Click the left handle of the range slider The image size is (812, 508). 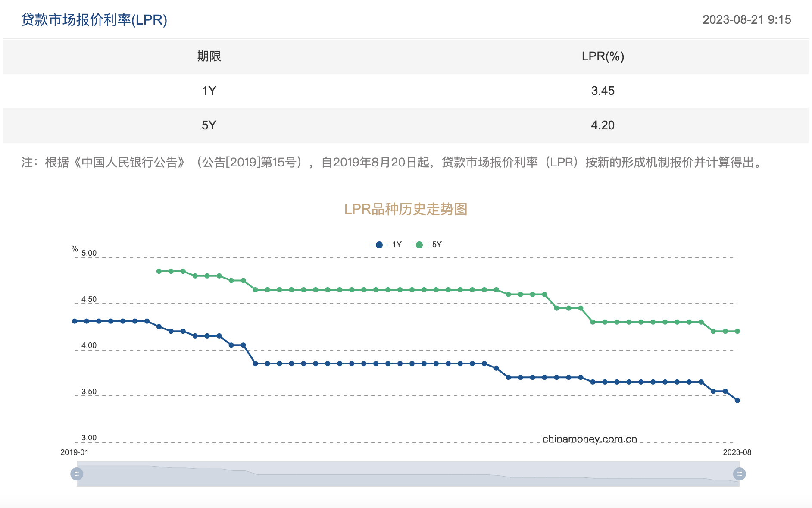tap(77, 474)
